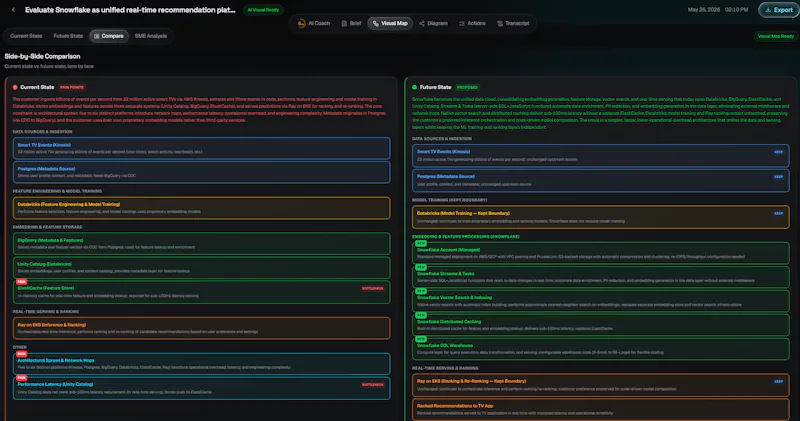Click the Brief document icon
800x421 pixels.
344,23
